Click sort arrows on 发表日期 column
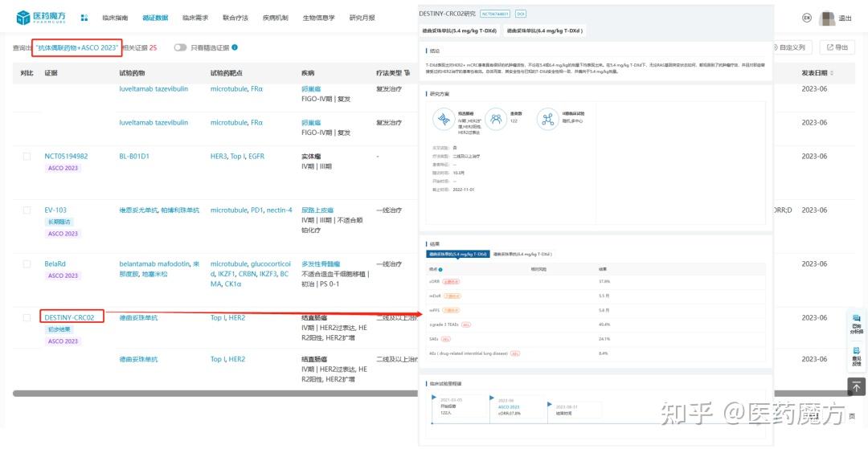 click(832, 73)
